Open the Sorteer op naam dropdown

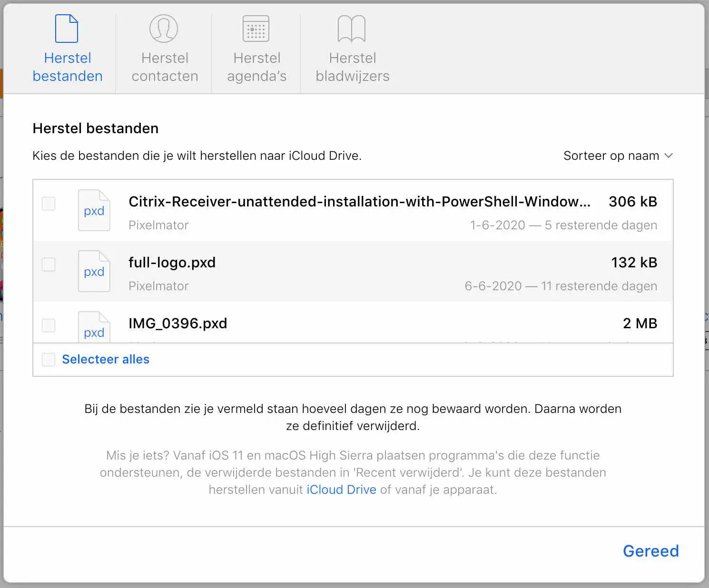pos(618,156)
